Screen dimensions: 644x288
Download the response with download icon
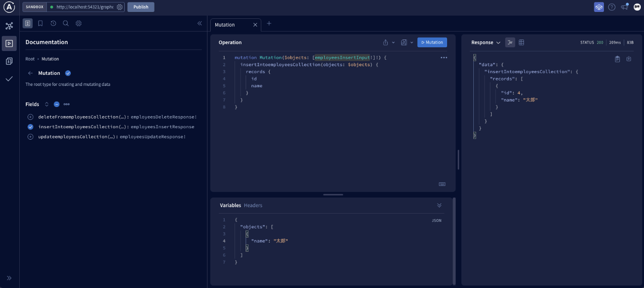point(629,59)
